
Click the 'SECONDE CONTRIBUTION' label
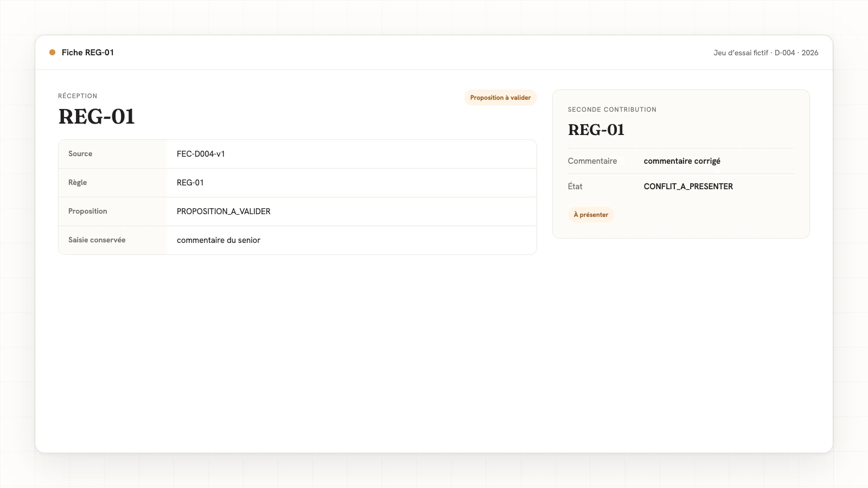612,110
